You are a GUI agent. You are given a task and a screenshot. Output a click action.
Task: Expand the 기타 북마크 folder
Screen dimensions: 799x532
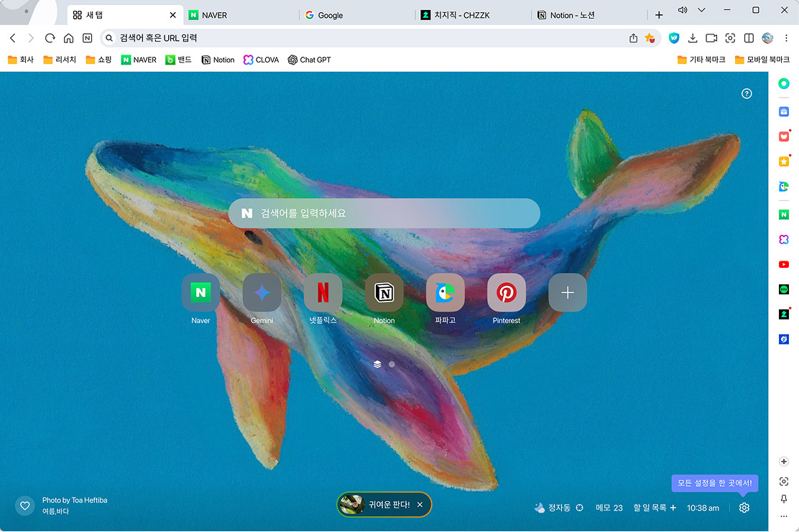click(x=701, y=60)
